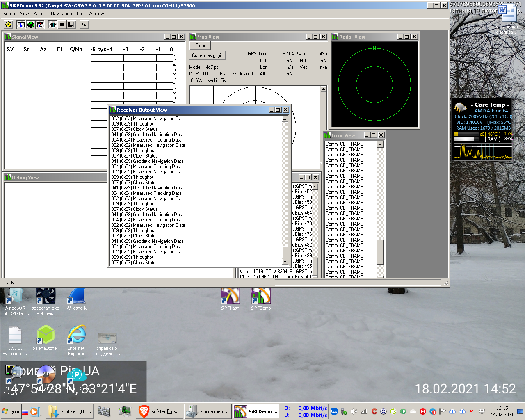Open the C:\Users explorer taskbar button
Viewport: 525px width, 420px height.
pos(70,411)
